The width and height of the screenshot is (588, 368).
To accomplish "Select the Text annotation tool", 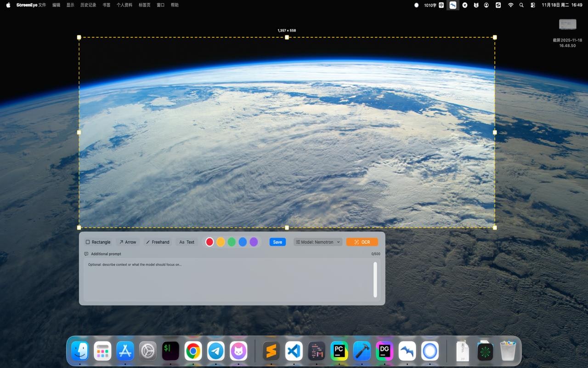I will (187, 242).
